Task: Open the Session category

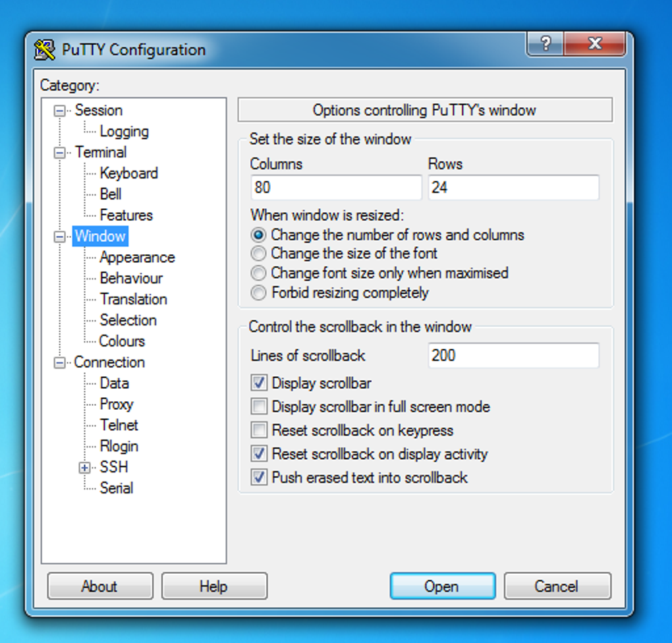Action: click(99, 110)
